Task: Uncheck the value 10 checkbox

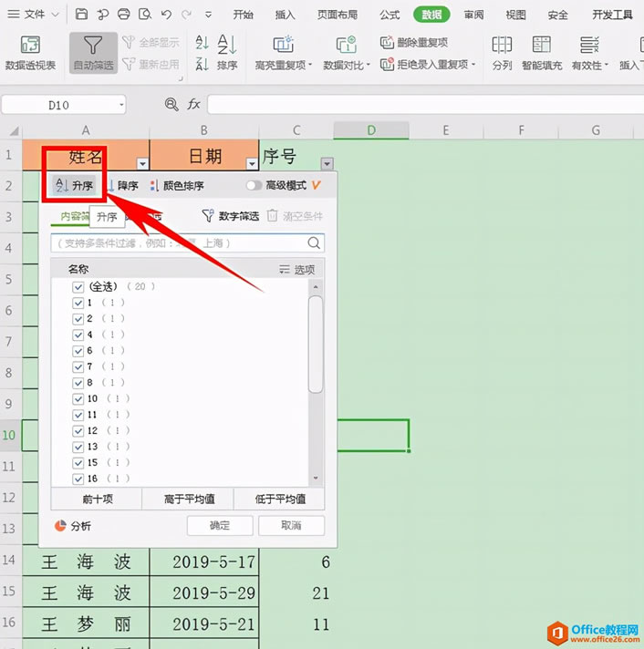Action: (78, 398)
